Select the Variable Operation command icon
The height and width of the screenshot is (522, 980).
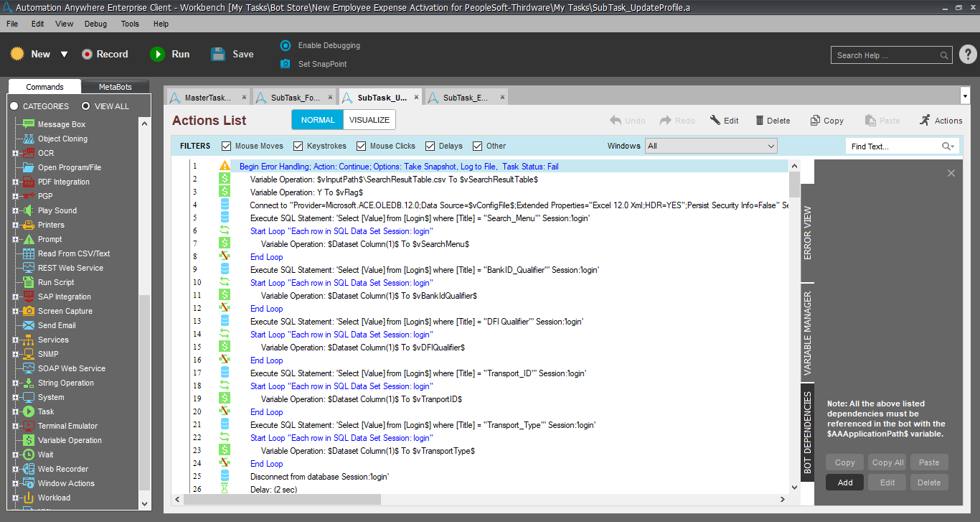click(x=29, y=440)
